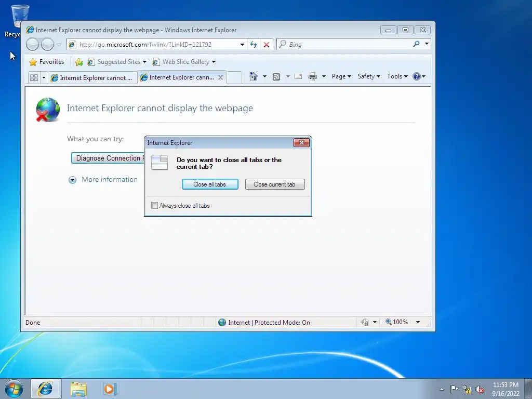532x399 pixels.
Task: Click the privacy report status bar icon
Action: [x=365, y=322]
